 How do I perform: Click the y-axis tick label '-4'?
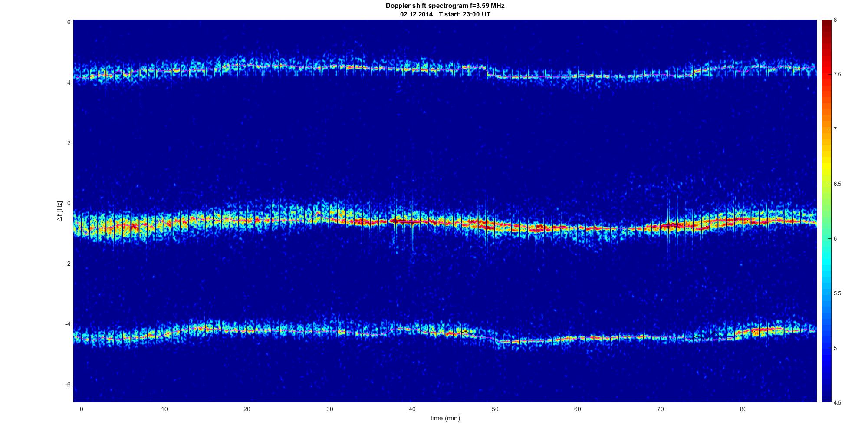click(67, 324)
